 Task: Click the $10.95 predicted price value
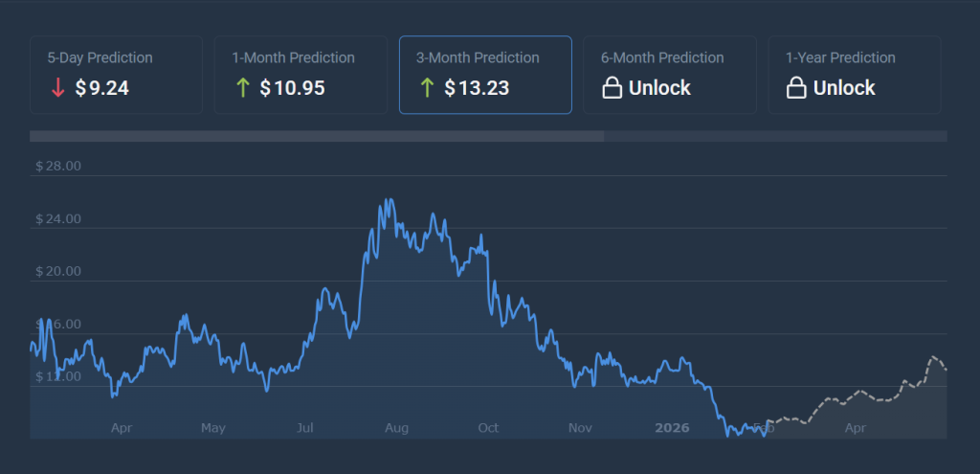pos(292,88)
